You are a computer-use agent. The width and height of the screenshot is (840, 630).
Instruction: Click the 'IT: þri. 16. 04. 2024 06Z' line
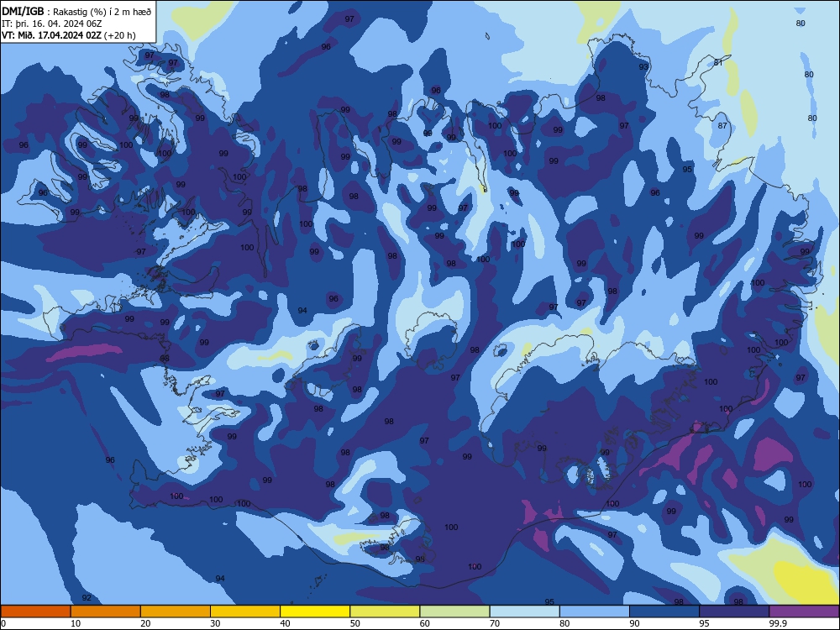click(x=52, y=24)
